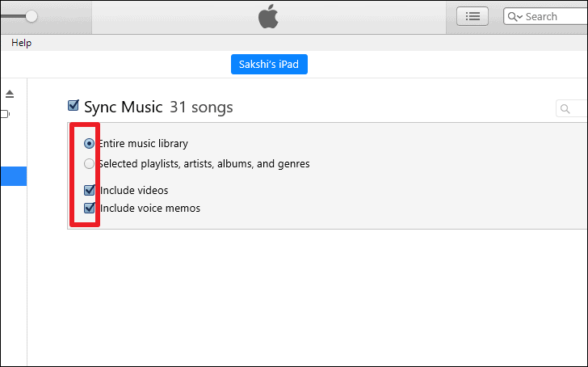Open the Help menu
The width and height of the screenshot is (588, 367).
pos(21,43)
